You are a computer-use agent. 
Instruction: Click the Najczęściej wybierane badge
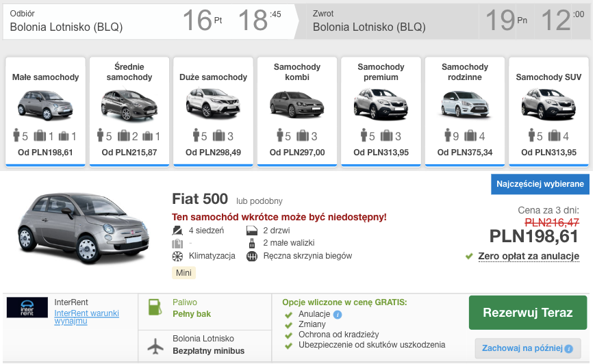click(540, 184)
